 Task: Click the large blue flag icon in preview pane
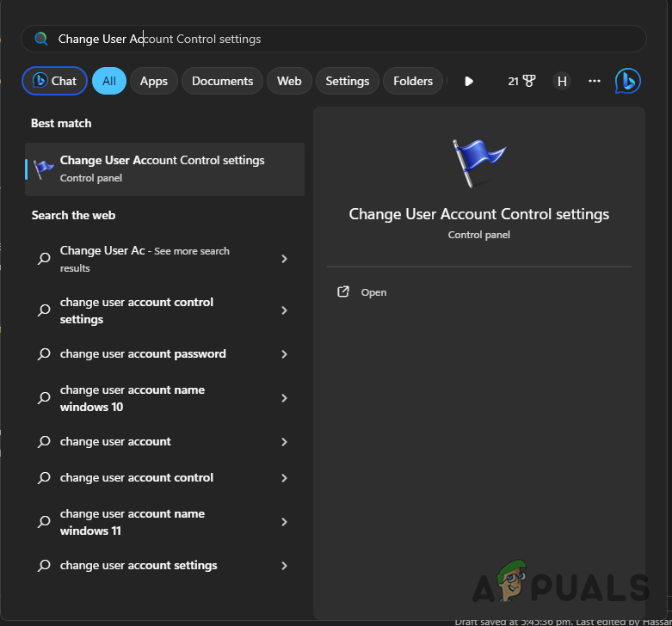click(478, 163)
